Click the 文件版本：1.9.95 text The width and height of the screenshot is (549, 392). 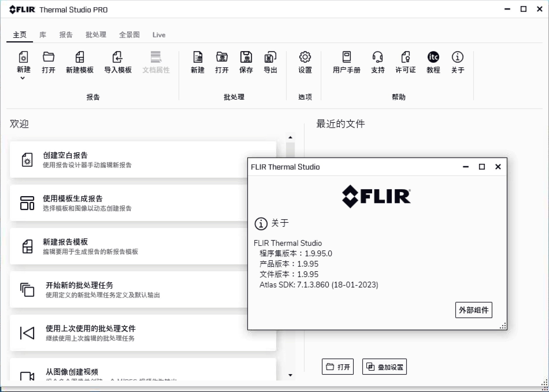pyautogui.click(x=289, y=274)
